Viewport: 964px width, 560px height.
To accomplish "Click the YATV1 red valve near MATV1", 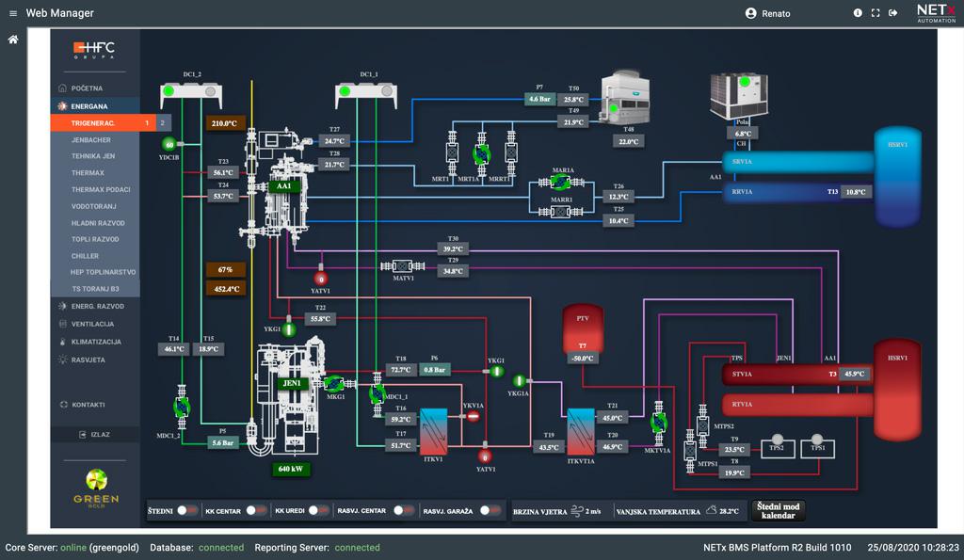I will click(321, 279).
